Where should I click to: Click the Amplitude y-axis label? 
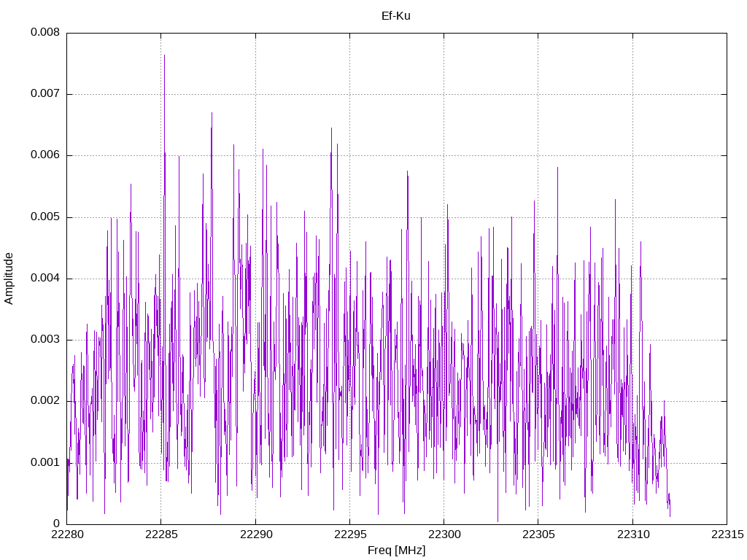(9, 279)
